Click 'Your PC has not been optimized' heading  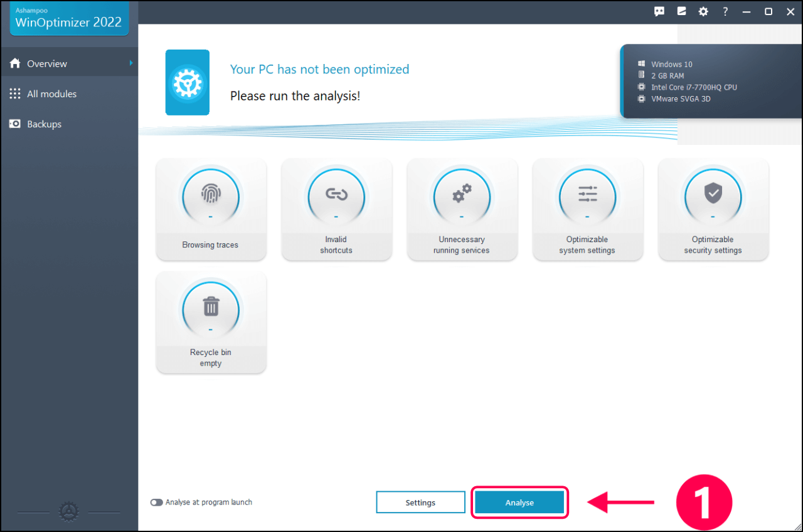[319, 69]
